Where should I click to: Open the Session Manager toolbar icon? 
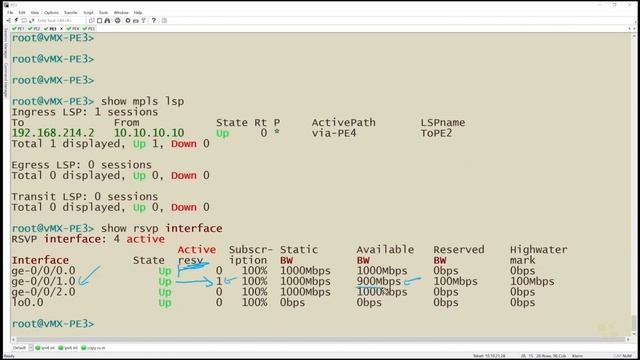click(x=9, y=20)
